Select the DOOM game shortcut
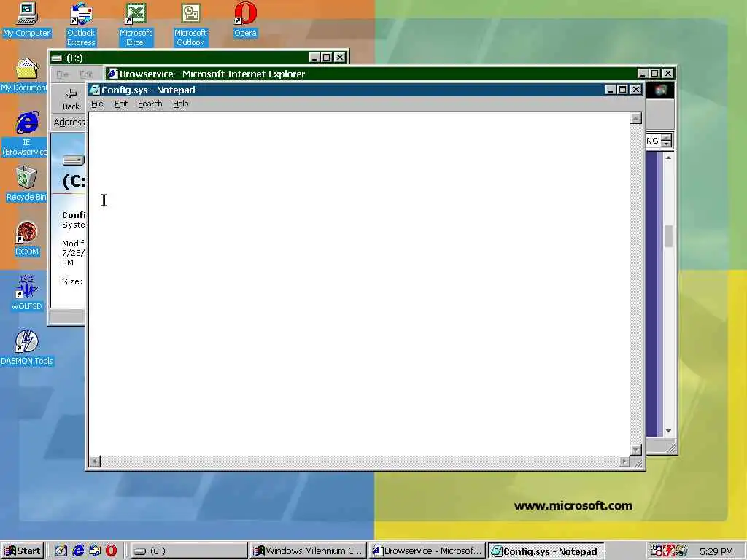 click(x=27, y=239)
